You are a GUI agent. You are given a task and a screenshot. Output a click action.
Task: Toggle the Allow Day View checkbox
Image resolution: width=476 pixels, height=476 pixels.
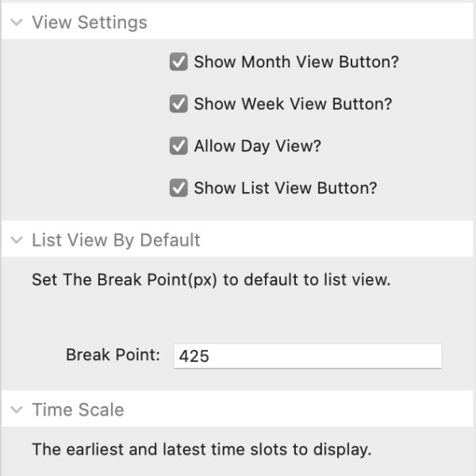[x=178, y=146]
